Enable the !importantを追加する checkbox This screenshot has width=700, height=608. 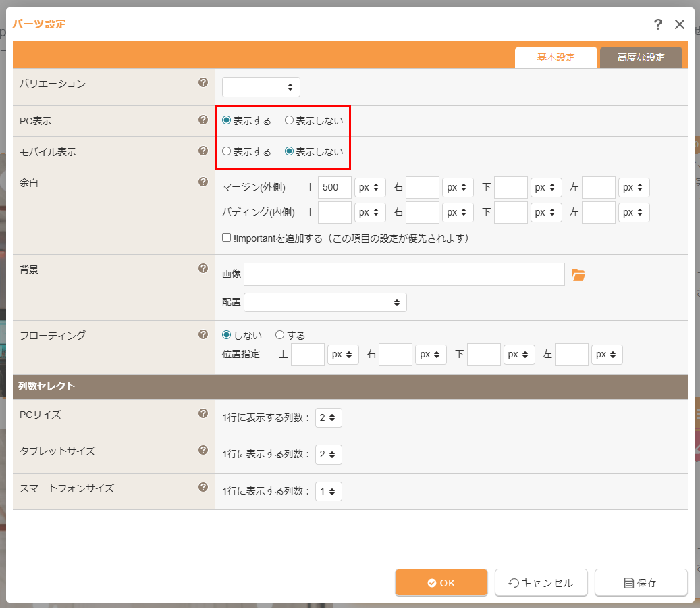point(226,238)
